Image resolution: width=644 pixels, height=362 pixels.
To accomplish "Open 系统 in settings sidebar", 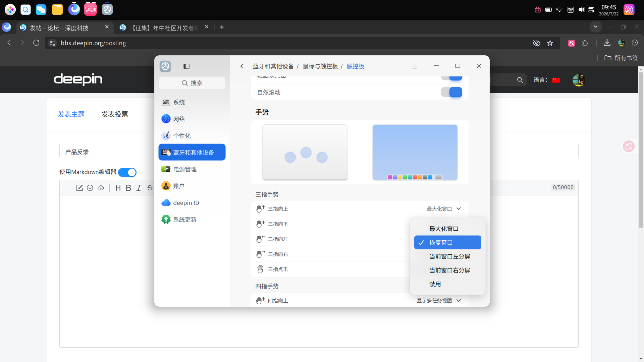I will click(x=192, y=102).
